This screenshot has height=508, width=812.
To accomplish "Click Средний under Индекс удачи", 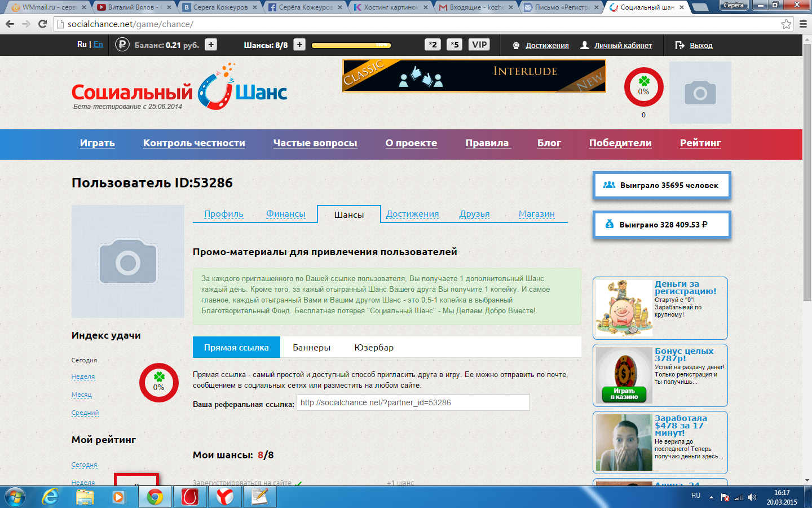I will [x=85, y=413].
